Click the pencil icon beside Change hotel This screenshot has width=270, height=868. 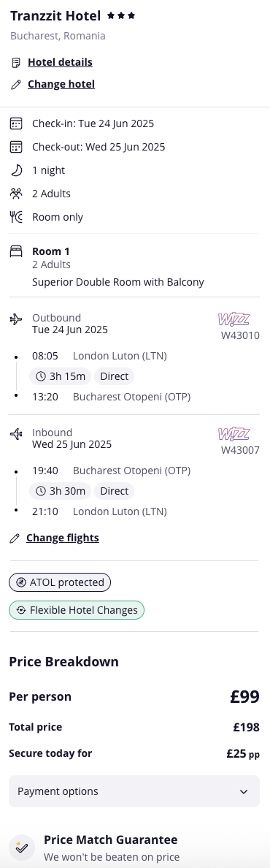pyautogui.click(x=16, y=85)
